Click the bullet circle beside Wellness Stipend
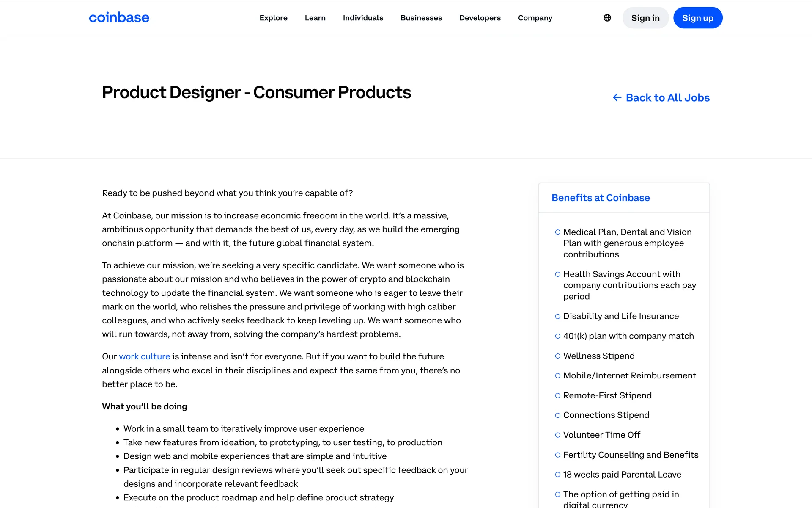Image resolution: width=812 pixels, height=508 pixels. (x=558, y=356)
